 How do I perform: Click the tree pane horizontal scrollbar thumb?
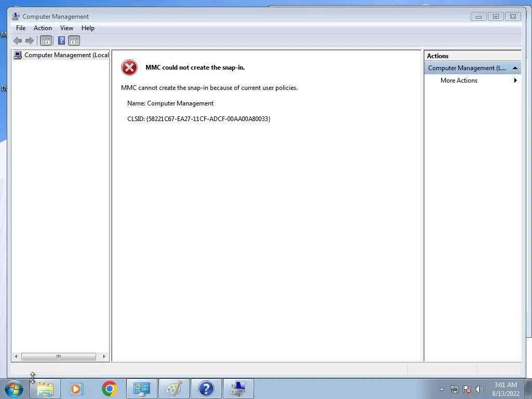coord(58,356)
